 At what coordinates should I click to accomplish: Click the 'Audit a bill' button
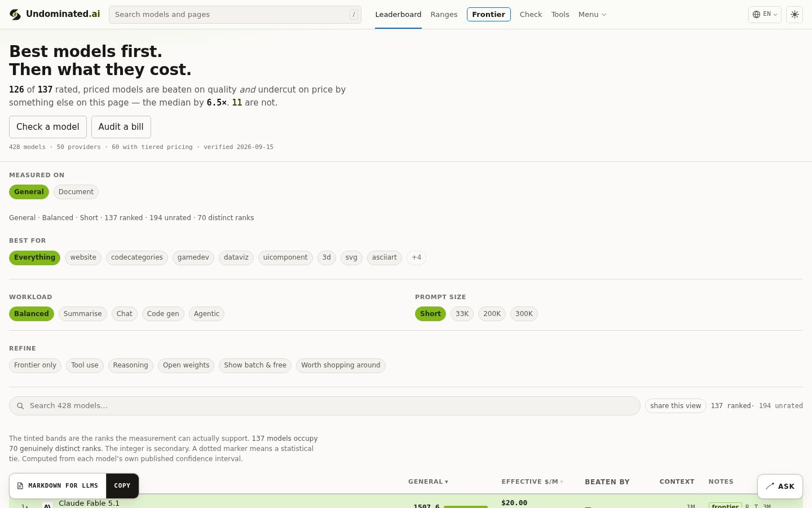(121, 127)
